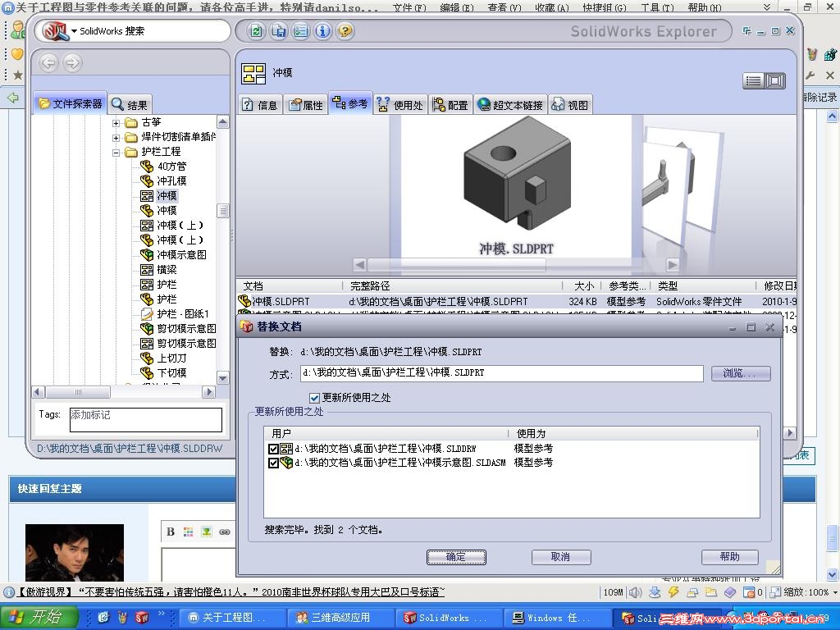The image size is (840, 630).
Task: Open the 工具(T) menu in the browser window
Action: click(657, 7)
